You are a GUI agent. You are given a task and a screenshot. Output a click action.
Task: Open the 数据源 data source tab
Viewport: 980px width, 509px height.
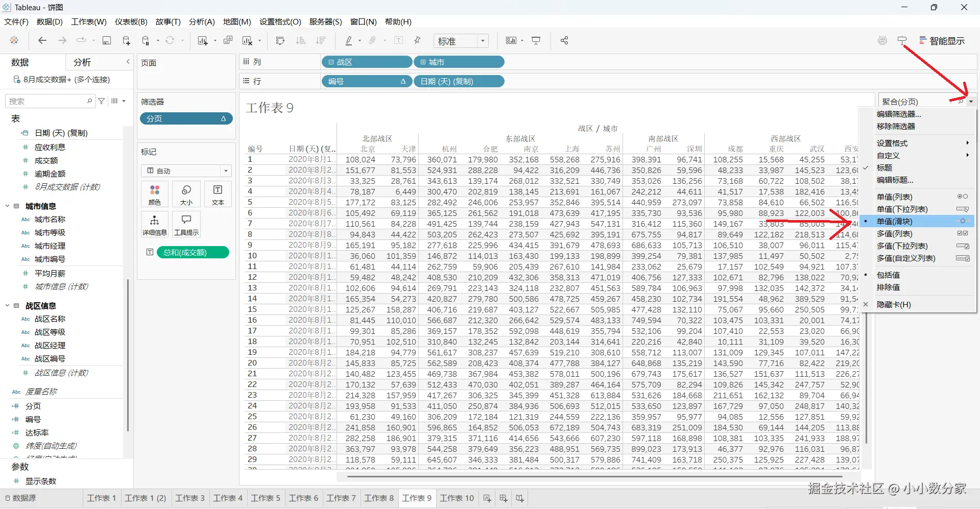coord(21,498)
